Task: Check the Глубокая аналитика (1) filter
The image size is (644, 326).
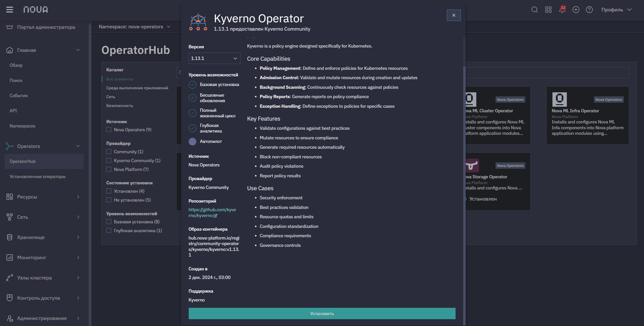Action: click(x=109, y=230)
